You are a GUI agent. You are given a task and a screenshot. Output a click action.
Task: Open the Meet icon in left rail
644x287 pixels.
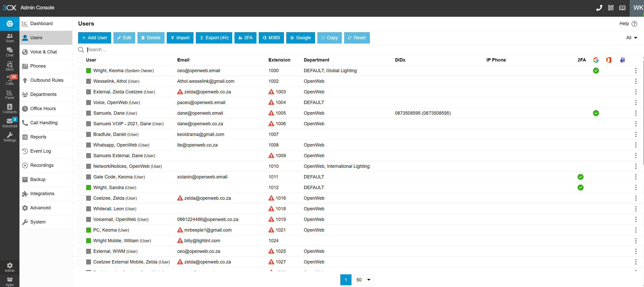pyautogui.click(x=10, y=66)
